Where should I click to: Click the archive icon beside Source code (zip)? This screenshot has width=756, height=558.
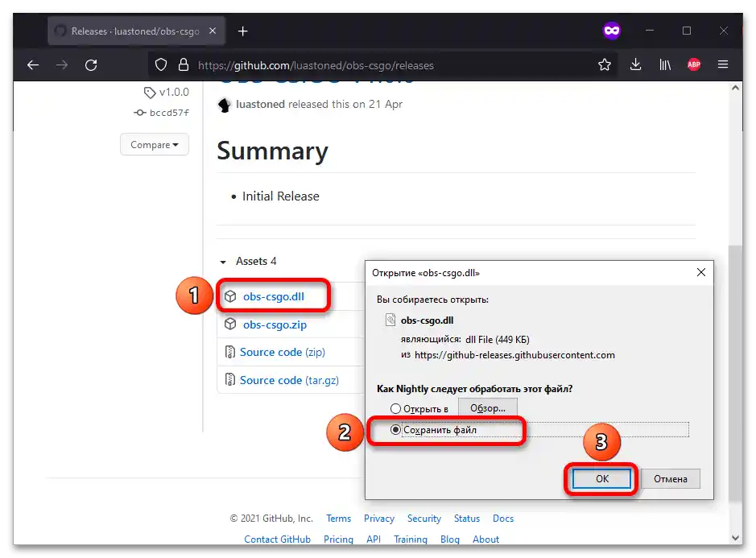pyautogui.click(x=230, y=352)
